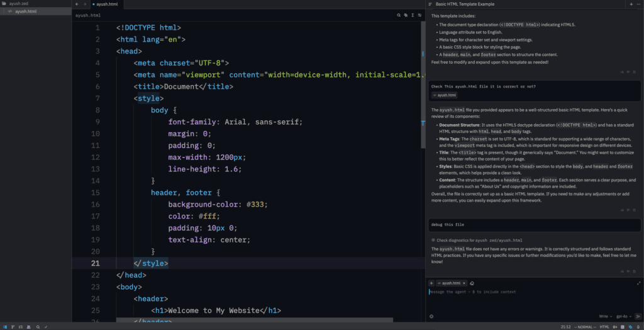This screenshot has width=644, height=330.
Task: Open project search magnifier in status bar
Action: pyautogui.click(x=38, y=327)
